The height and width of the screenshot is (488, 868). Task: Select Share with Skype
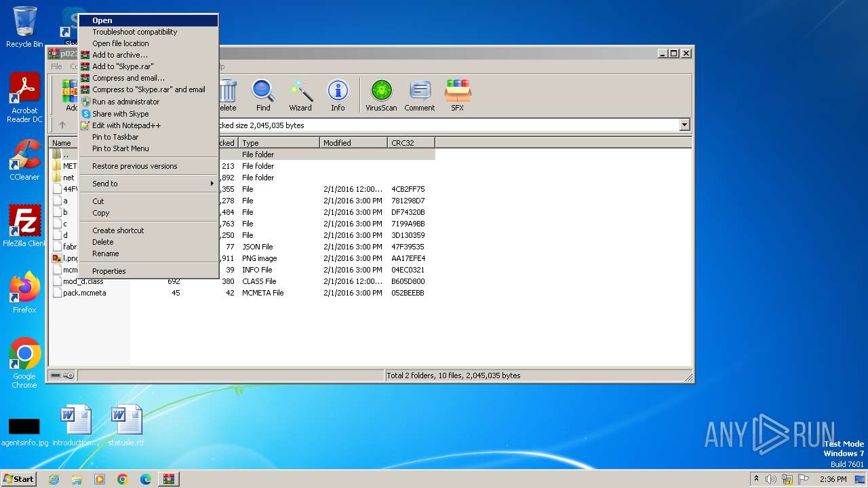[149, 114]
